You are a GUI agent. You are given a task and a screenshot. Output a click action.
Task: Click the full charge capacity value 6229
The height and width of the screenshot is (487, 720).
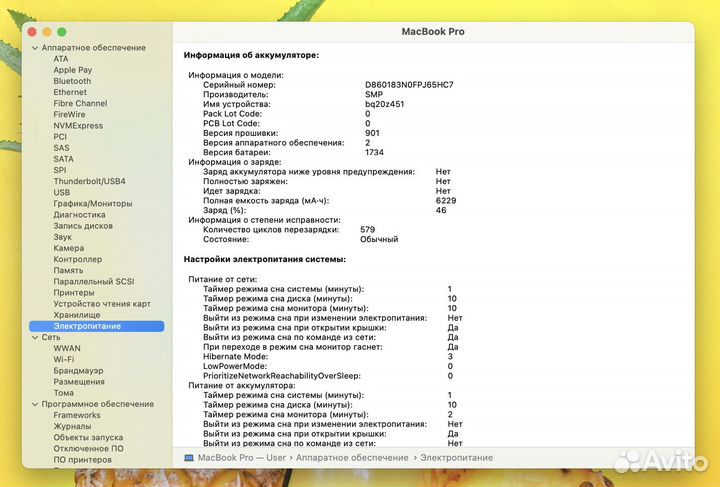point(446,201)
